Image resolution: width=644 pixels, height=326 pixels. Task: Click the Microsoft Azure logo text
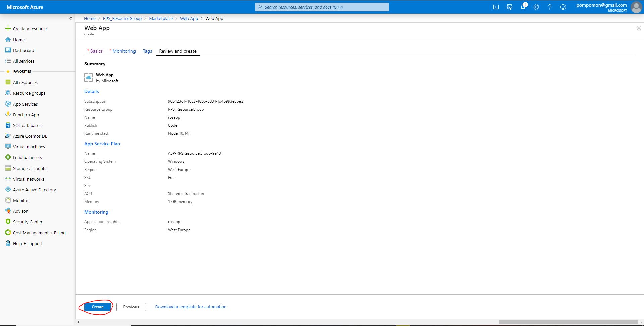(x=25, y=7)
